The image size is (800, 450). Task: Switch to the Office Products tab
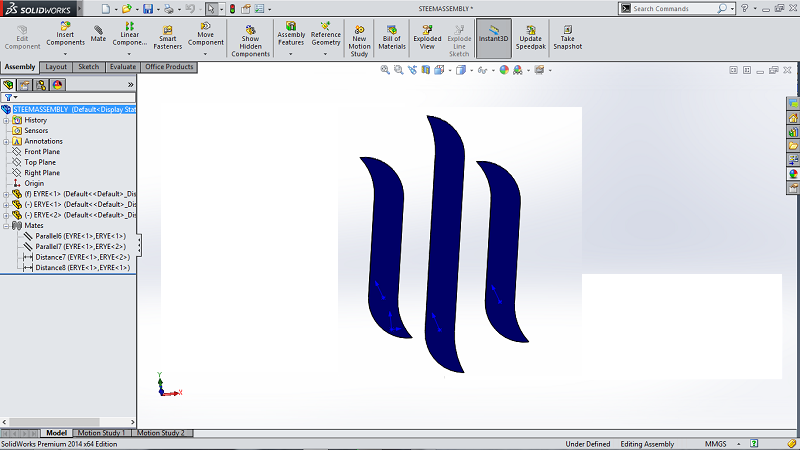coord(169,67)
